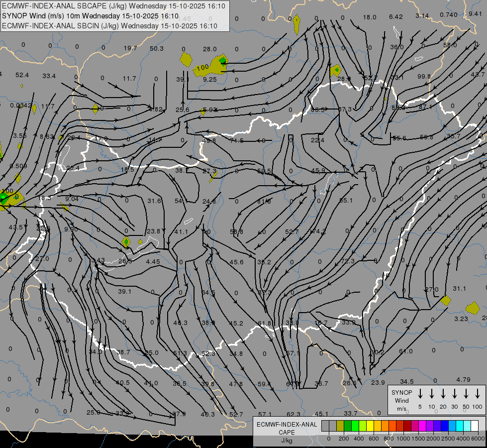
Task: Click the 2500 tick label on the CAPE scale
Action: click(x=448, y=439)
